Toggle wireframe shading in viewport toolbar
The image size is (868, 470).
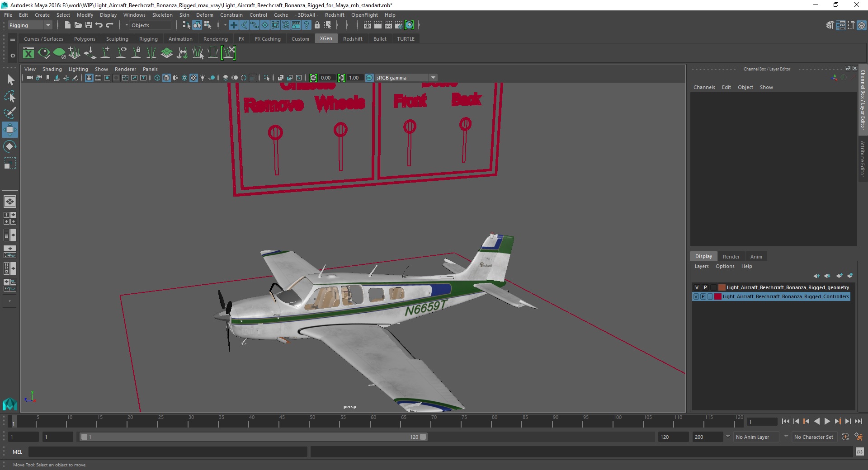tap(157, 78)
